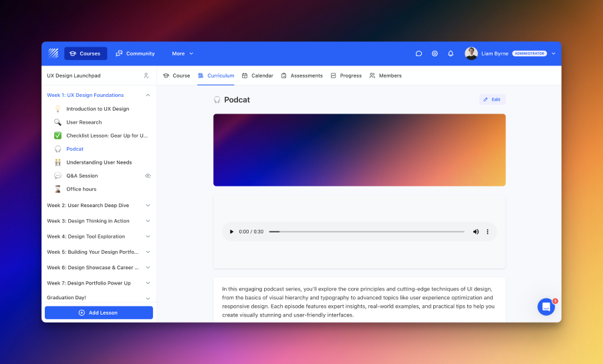Click the magnifier icon for User Research
The width and height of the screenshot is (603, 364).
(x=57, y=122)
